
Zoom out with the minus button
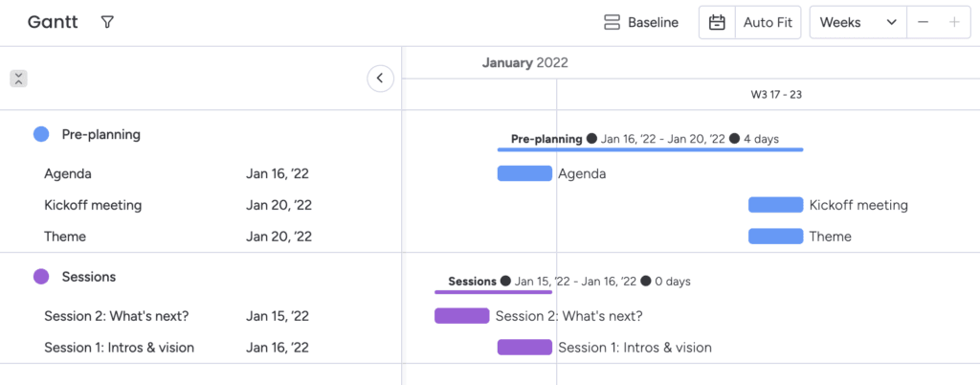[923, 22]
